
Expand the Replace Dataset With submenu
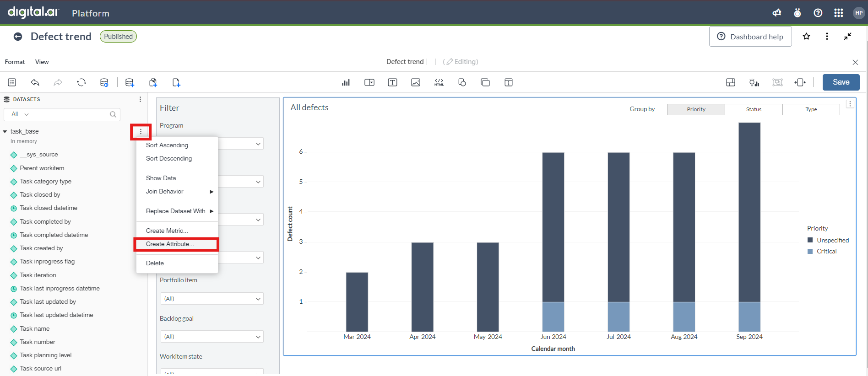point(177,211)
